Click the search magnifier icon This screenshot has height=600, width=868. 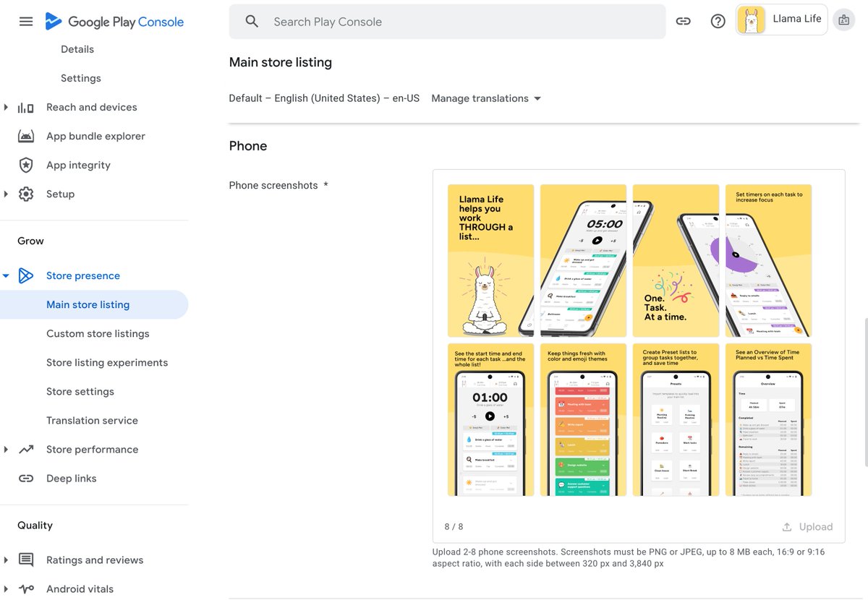(x=252, y=22)
